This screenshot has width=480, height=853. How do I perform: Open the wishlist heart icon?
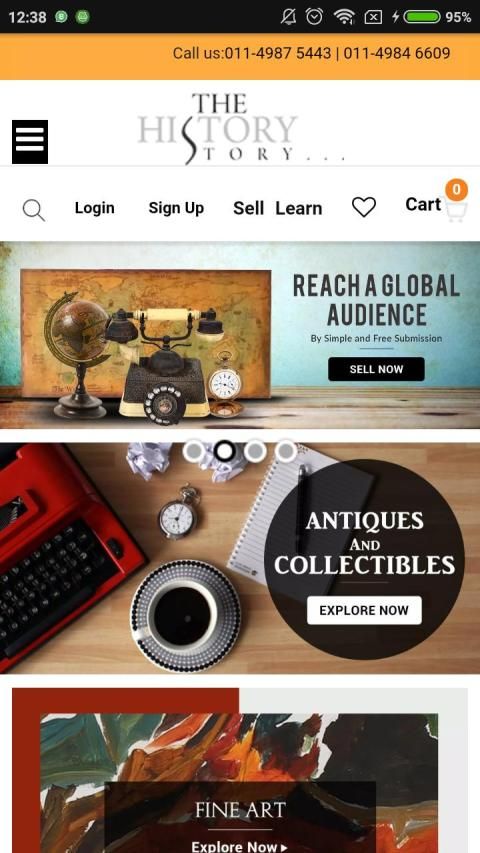pos(364,207)
